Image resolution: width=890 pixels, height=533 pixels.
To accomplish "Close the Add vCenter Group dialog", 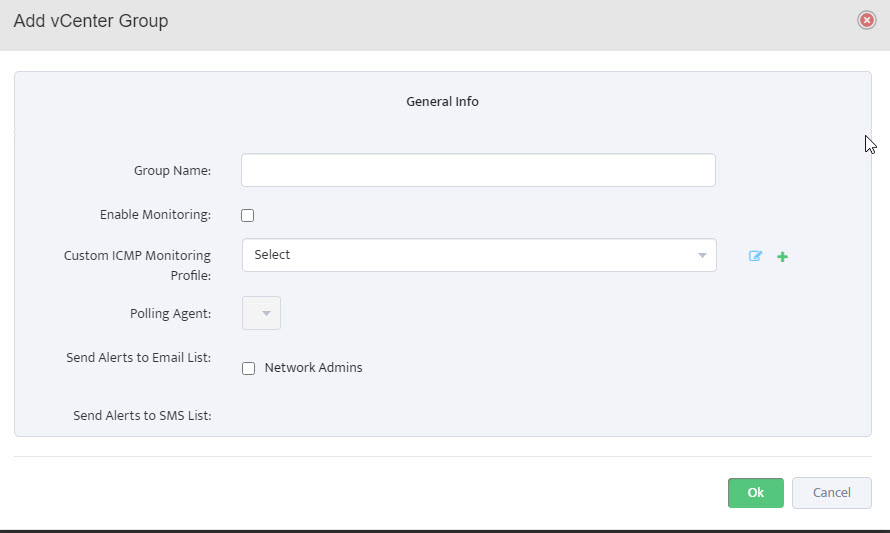I will point(866,20).
